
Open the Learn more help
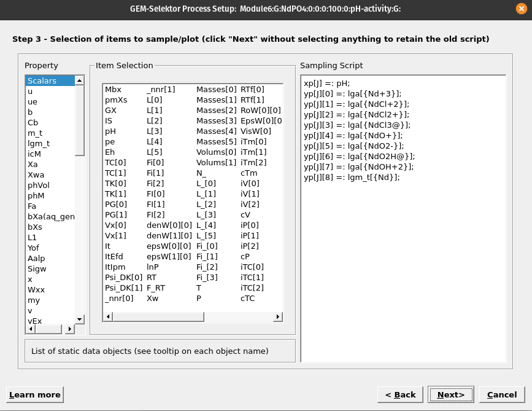coord(34,394)
